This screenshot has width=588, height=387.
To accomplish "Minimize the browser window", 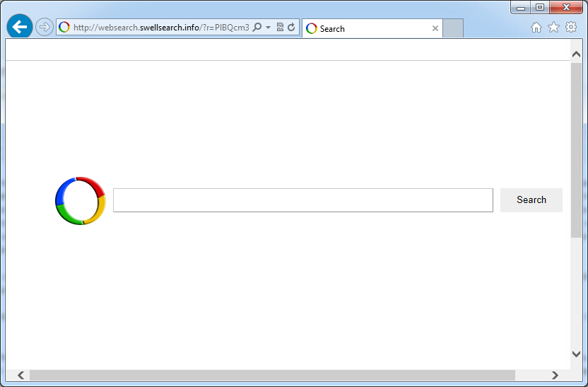I will pyautogui.click(x=520, y=8).
